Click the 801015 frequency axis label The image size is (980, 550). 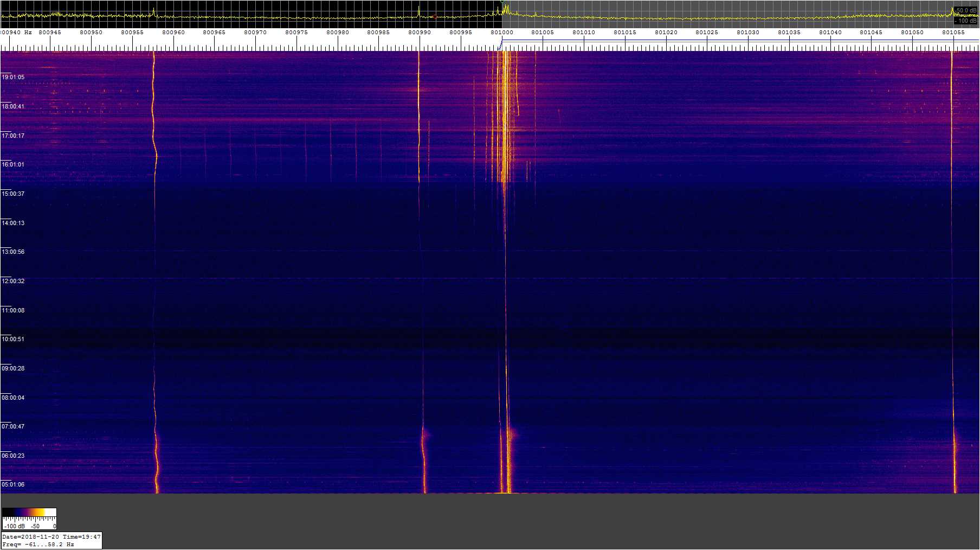coord(625,33)
